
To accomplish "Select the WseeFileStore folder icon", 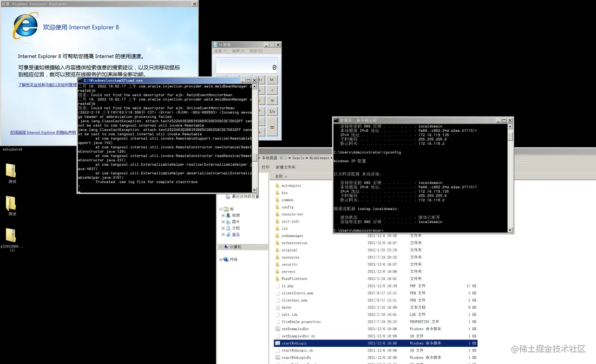I will click(x=277, y=279).
